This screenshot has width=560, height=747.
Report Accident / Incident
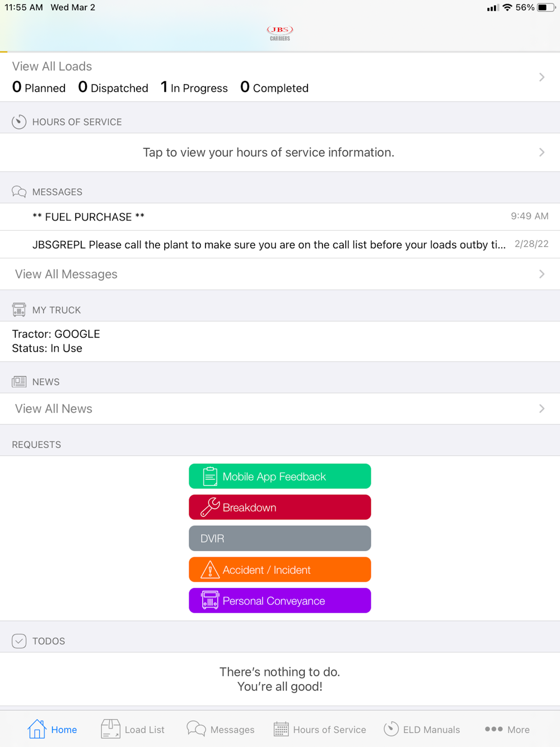280,569
